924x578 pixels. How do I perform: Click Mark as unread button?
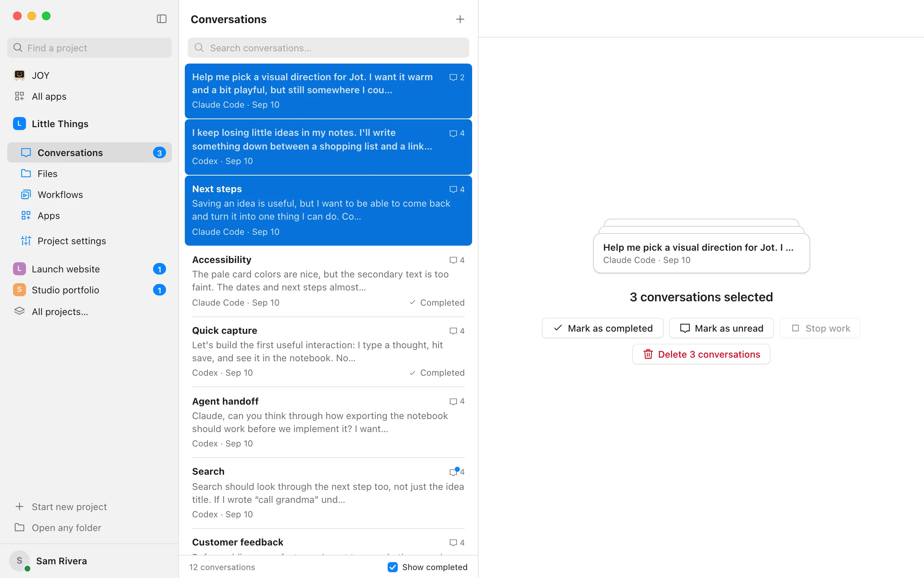click(x=721, y=328)
